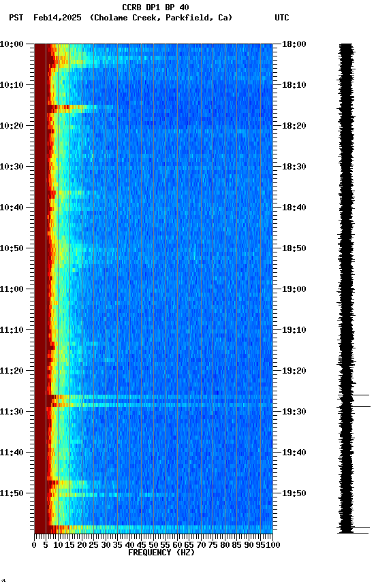Click the 18:10 UTC time label
376x588 pixels.
coord(294,85)
